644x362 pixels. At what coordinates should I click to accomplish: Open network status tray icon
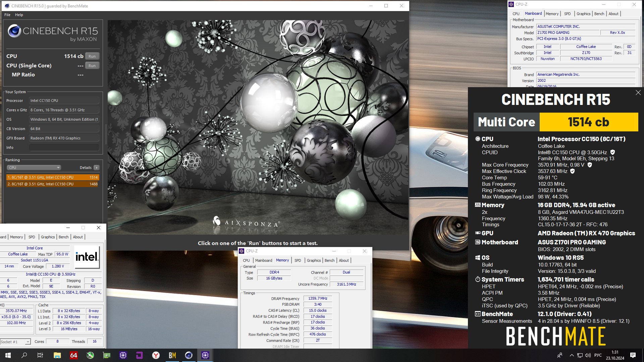(580, 355)
